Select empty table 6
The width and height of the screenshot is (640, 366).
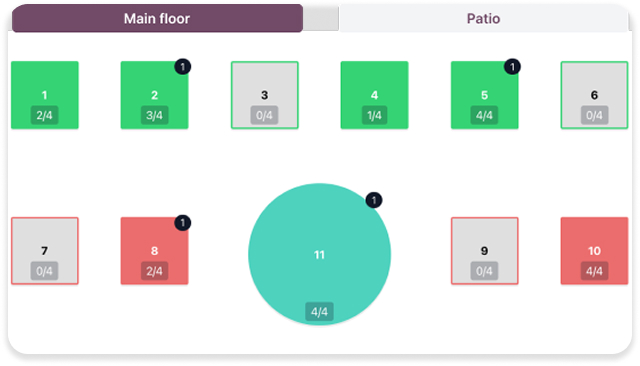[594, 95]
